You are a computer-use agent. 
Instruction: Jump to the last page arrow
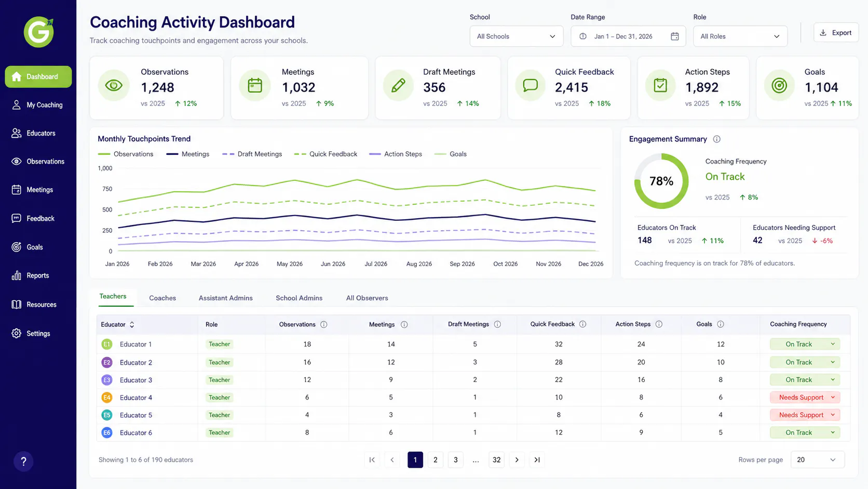[537, 460]
